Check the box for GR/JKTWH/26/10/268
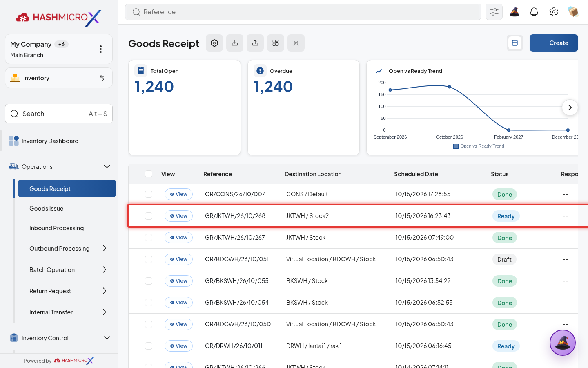Viewport: 588px width, 368px height. point(149,216)
